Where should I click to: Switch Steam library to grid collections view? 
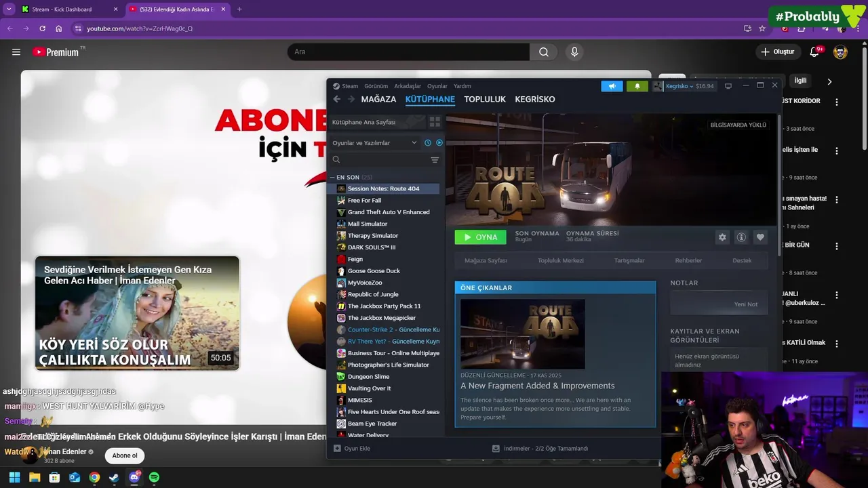pos(435,122)
